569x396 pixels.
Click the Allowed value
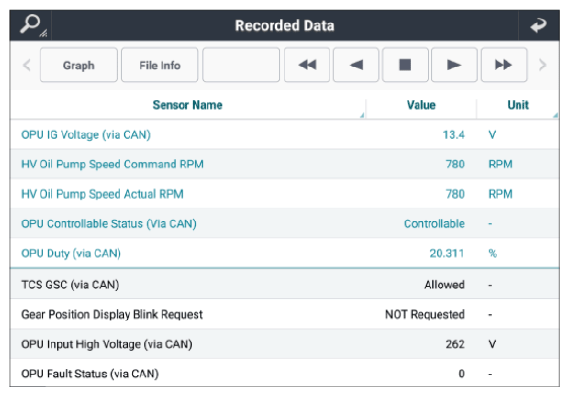click(445, 285)
